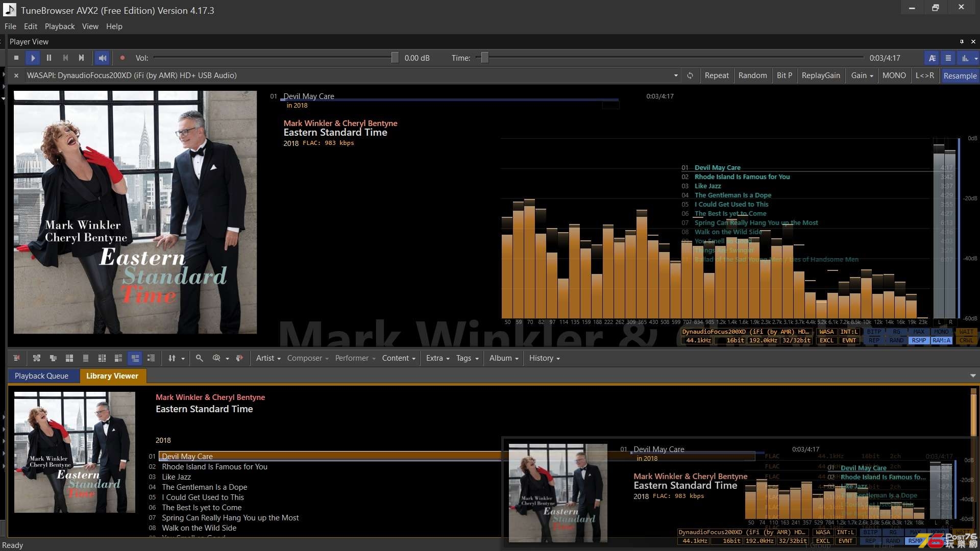Select the four-square grid view icon
The image size is (980, 551).
point(69,358)
